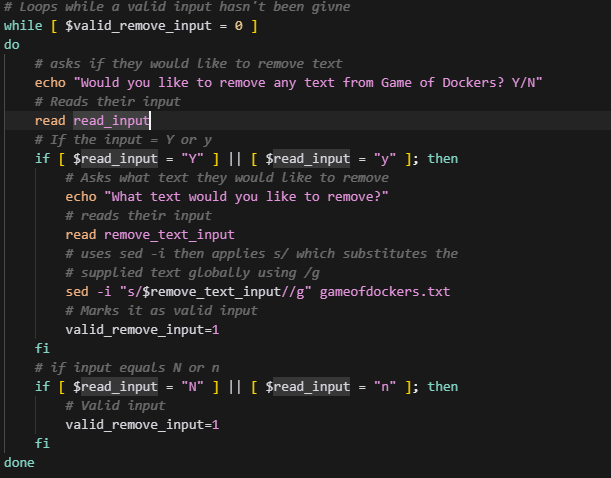Click the '# if input equals N or n' comment
Screen dimensions: 611x478
(x=126, y=368)
